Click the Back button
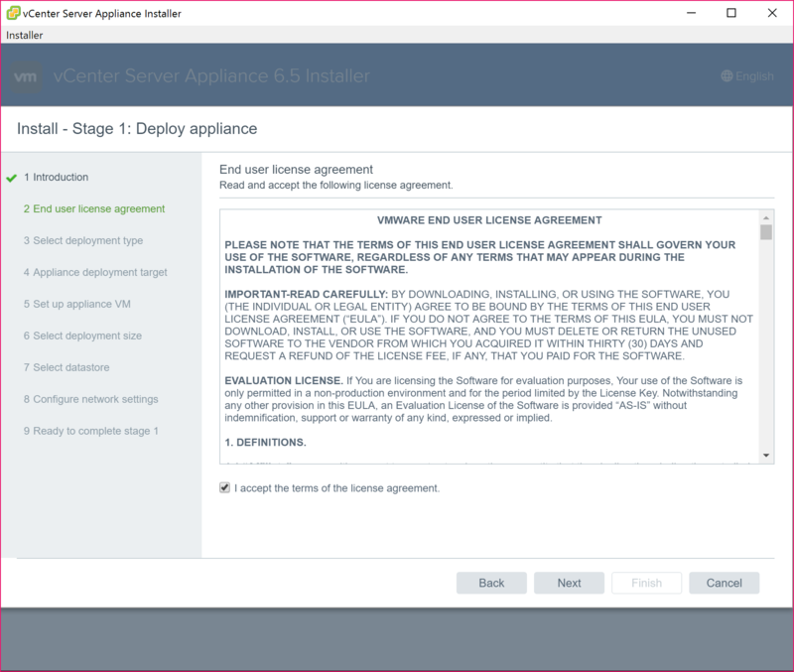The width and height of the screenshot is (794, 672). [x=491, y=583]
